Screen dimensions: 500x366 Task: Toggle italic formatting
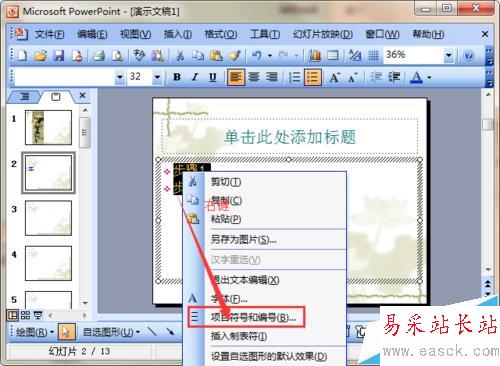(195, 77)
